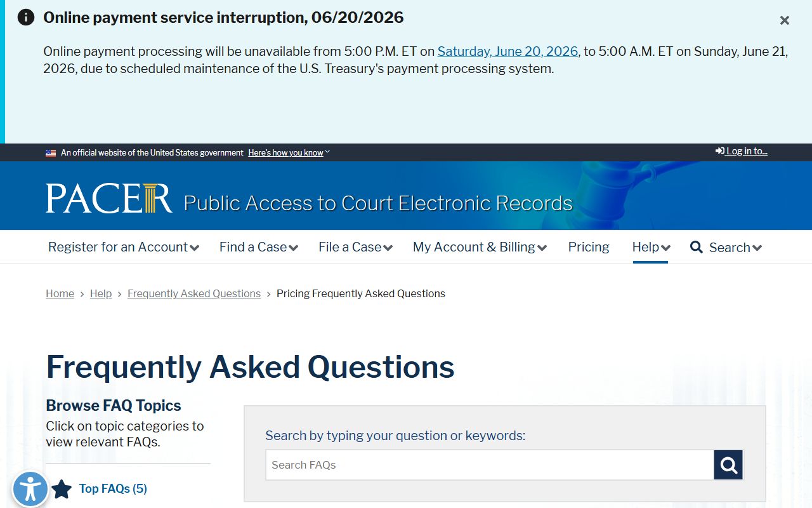Screen dimensions: 812x508
Task: Open the Log in to... link
Action: (x=742, y=151)
